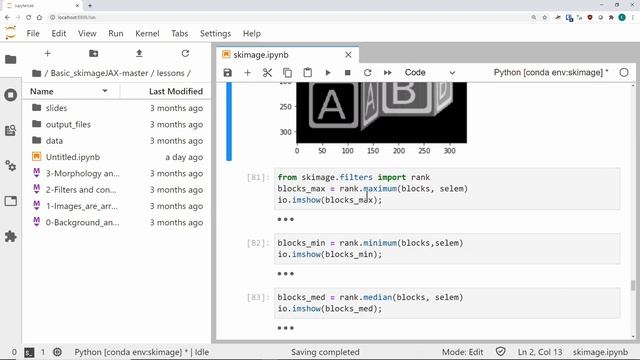Copy the selected cell in the toolbar
This screenshot has width=640, height=360.
(x=287, y=73)
